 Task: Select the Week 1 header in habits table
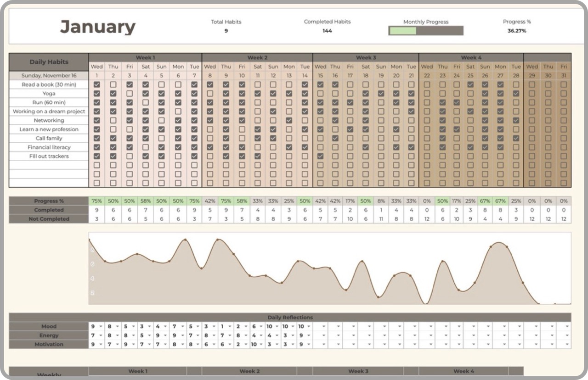point(145,58)
